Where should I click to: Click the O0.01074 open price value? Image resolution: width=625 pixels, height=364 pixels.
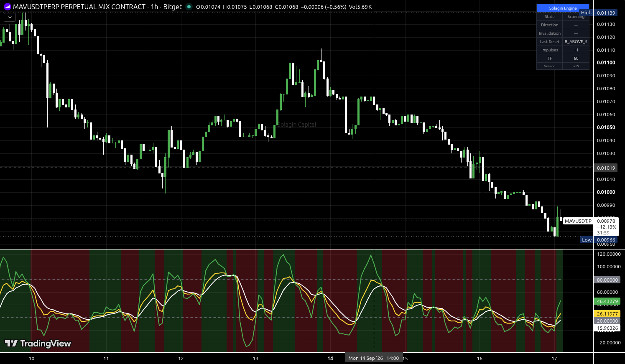tap(208, 7)
